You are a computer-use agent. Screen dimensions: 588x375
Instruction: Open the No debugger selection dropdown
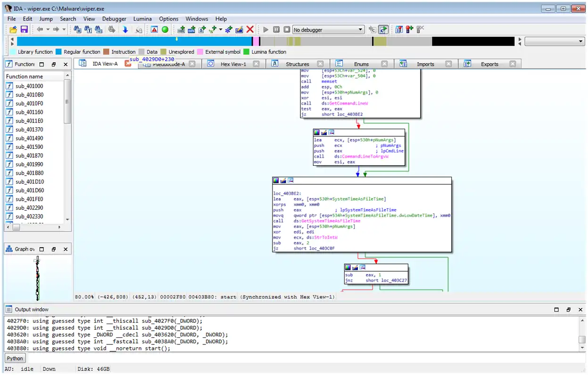329,30
